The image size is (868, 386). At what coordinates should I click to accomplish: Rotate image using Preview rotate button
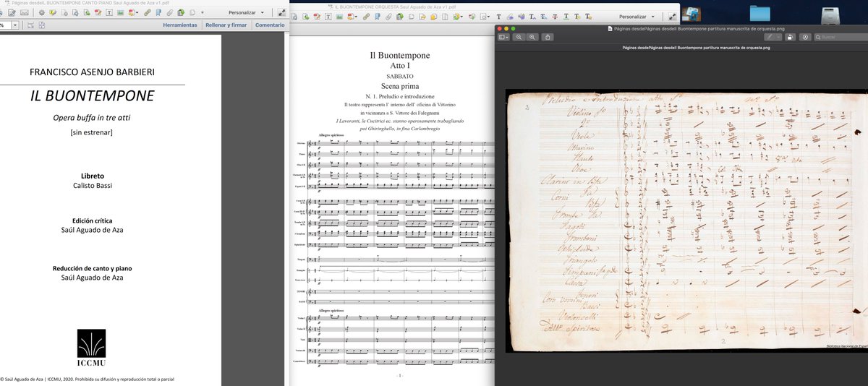click(x=790, y=37)
